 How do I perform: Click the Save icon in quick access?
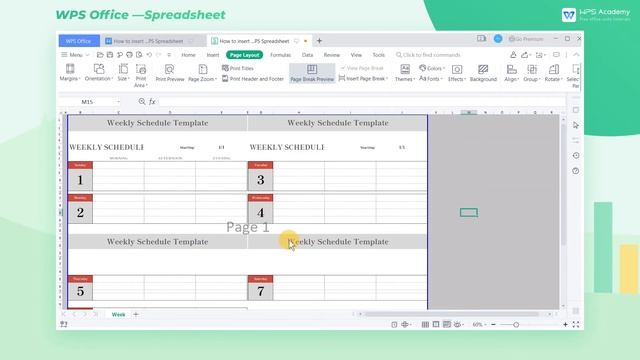tap(110, 55)
